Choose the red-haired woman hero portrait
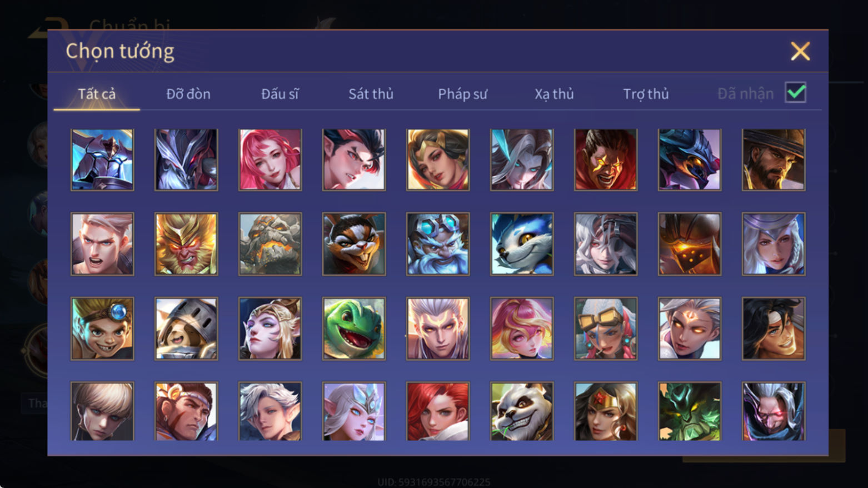Viewport: 868px width, 488px height. (x=438, y=411)
